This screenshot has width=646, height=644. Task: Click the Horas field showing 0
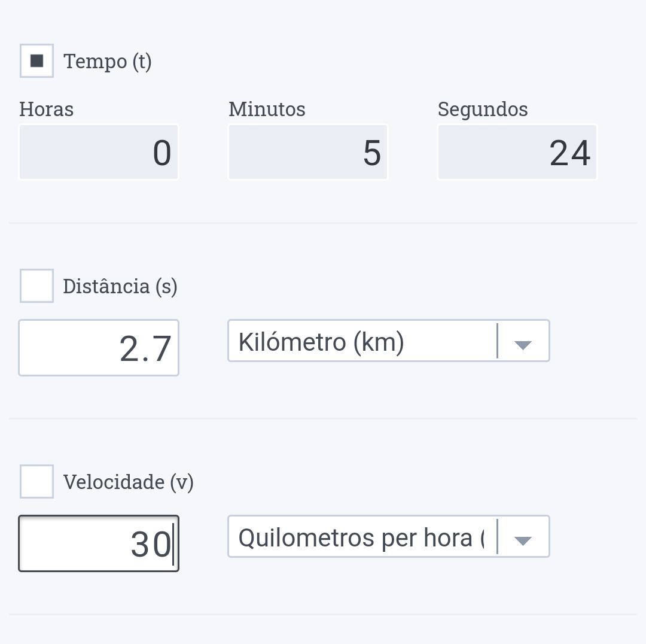[99, 152]
